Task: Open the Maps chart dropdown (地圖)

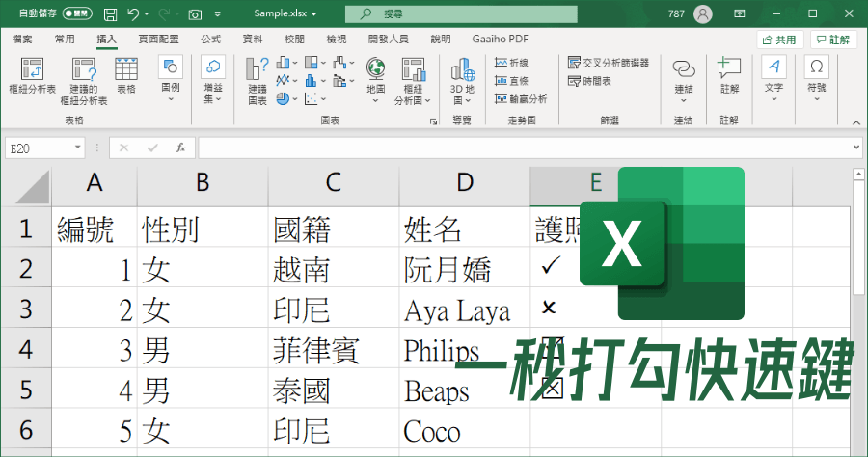Action: [x=375, y=81]
